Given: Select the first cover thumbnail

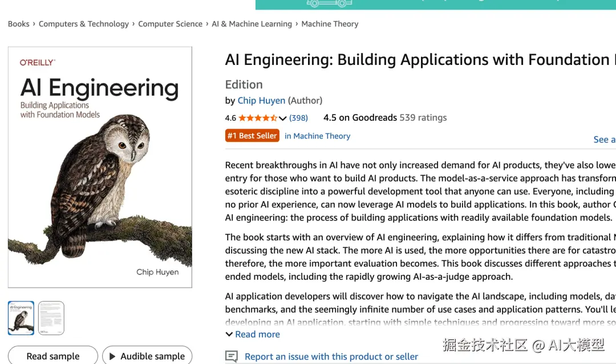Looking at the screenshot, I should (21, 318).
